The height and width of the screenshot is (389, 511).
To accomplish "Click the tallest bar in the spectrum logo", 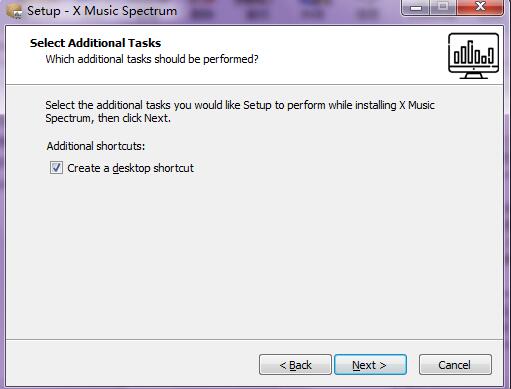I will [470, 52].
